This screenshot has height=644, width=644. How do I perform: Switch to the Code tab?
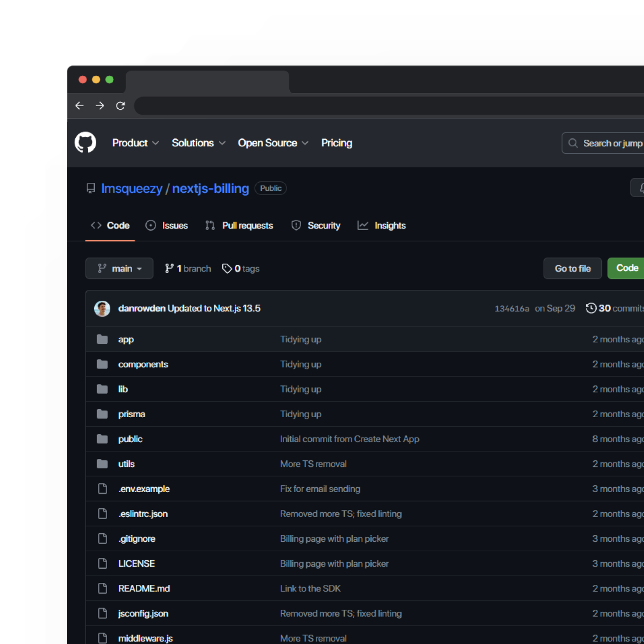coord(110,225)
